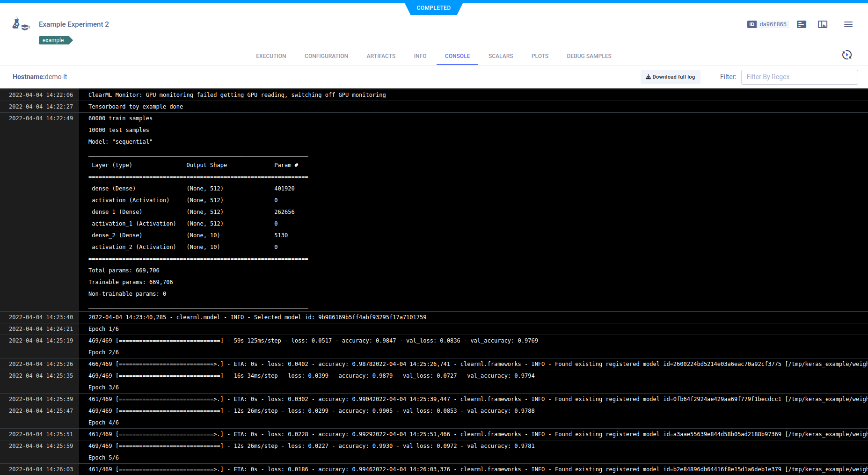
Task: Open the hamburger actions menu
Action: [x=848, y=24]
